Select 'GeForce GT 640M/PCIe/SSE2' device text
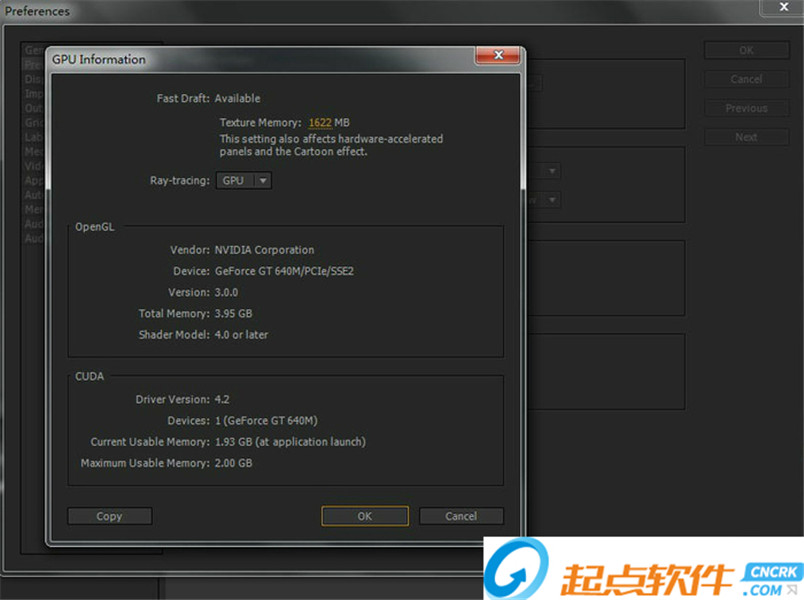 tap(284, 271)
